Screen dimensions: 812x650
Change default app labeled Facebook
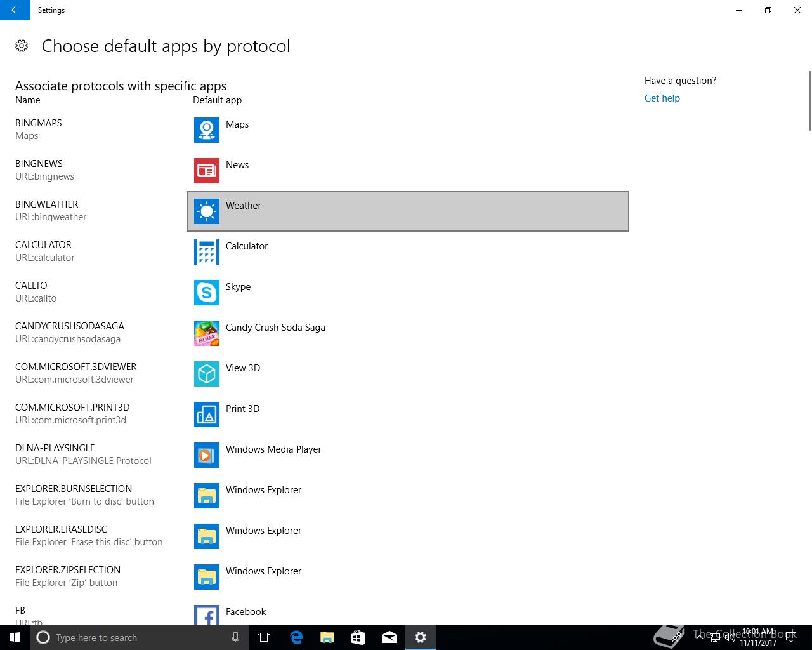(x=408, y=612)
